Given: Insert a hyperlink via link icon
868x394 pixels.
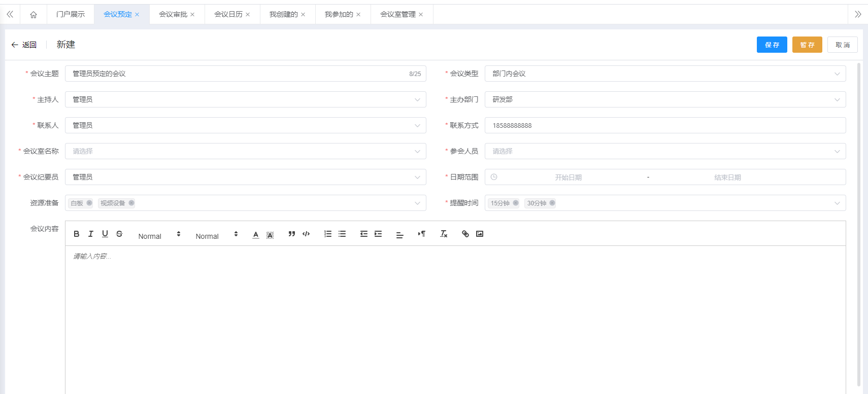Looking at the screenshot, I should point(465,234).
